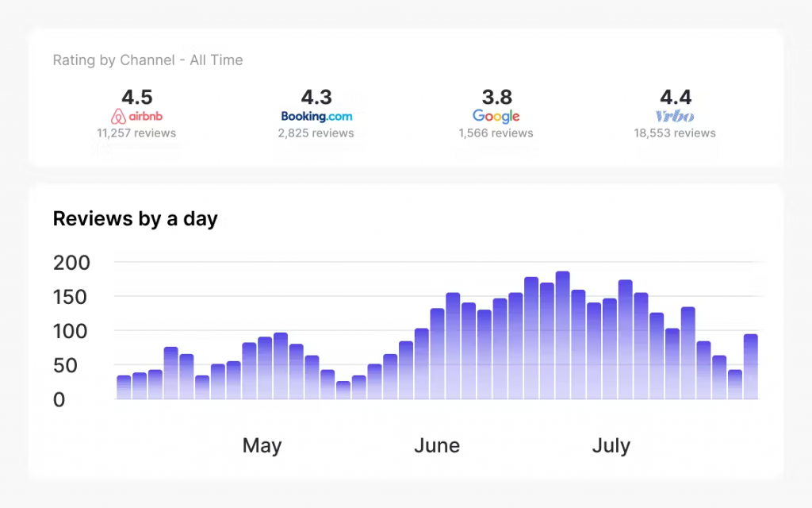Image resolution: width=812 pixels, height=508 pixels.
Task: Select the July axis label
Action: (611, 445)
